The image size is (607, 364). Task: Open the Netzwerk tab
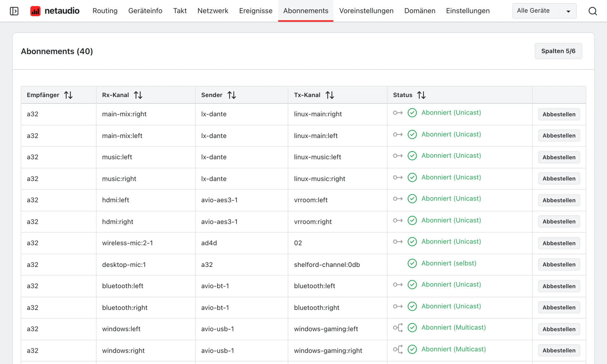click(213, 11)
